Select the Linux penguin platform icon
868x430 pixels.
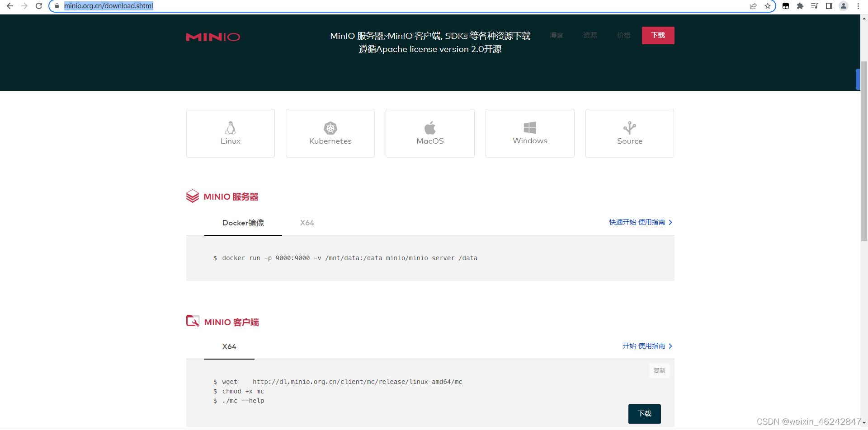click(230, 128)
